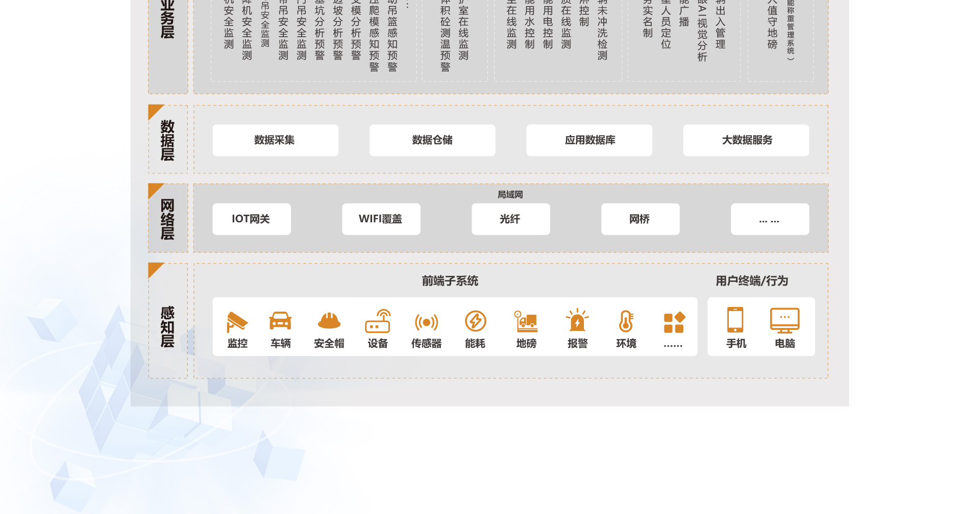Select the 数据仓储 box

click(432, 140)
